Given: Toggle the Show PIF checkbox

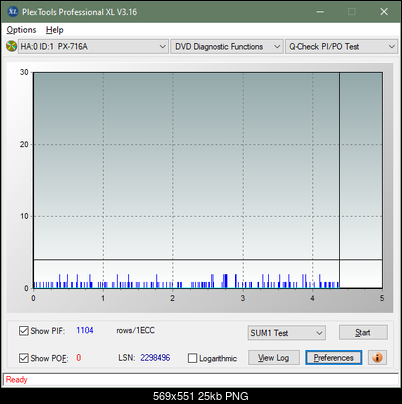Looking at the screenshot, I should point(24,331).
